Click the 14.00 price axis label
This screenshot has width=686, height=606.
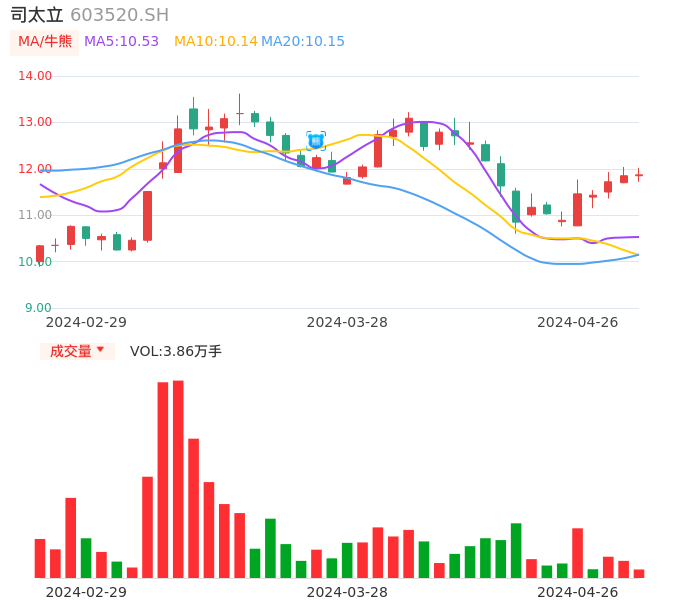[x=36, y=76]
